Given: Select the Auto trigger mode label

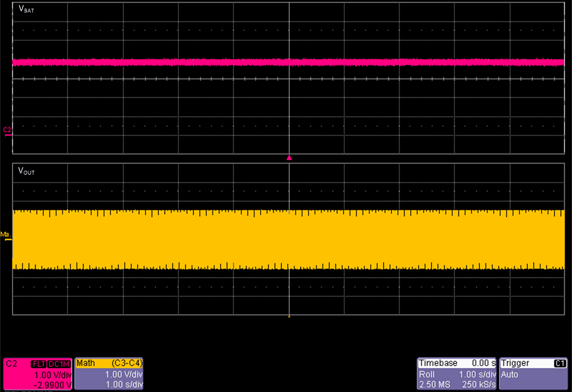Looking at the screenshot, I should coord(510,374).
